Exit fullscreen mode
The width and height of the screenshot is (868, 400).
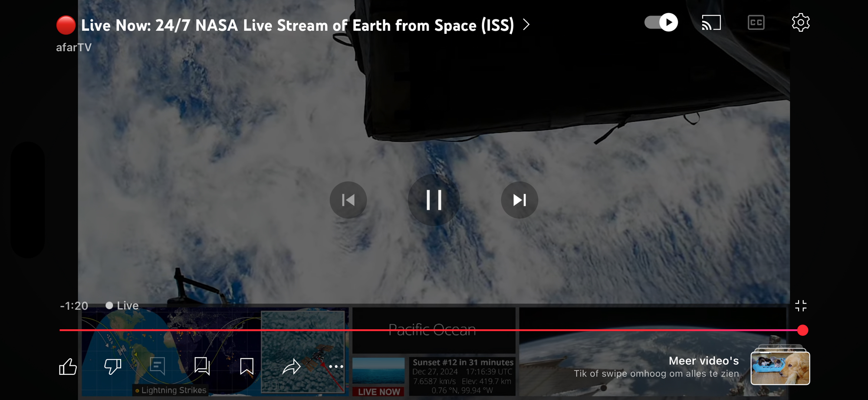pos(801,306)
